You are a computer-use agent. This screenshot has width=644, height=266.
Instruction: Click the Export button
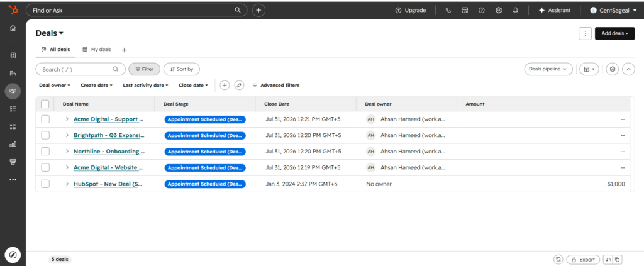583,260
